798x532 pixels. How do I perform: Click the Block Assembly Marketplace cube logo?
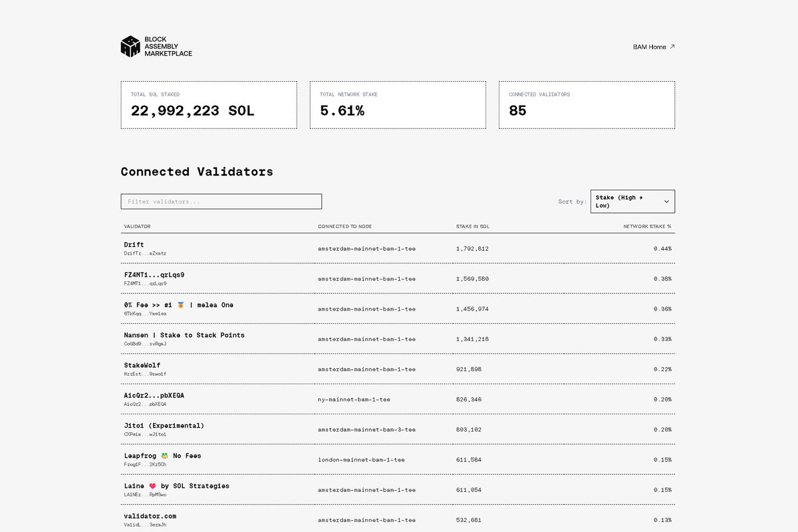coord(130,47)
